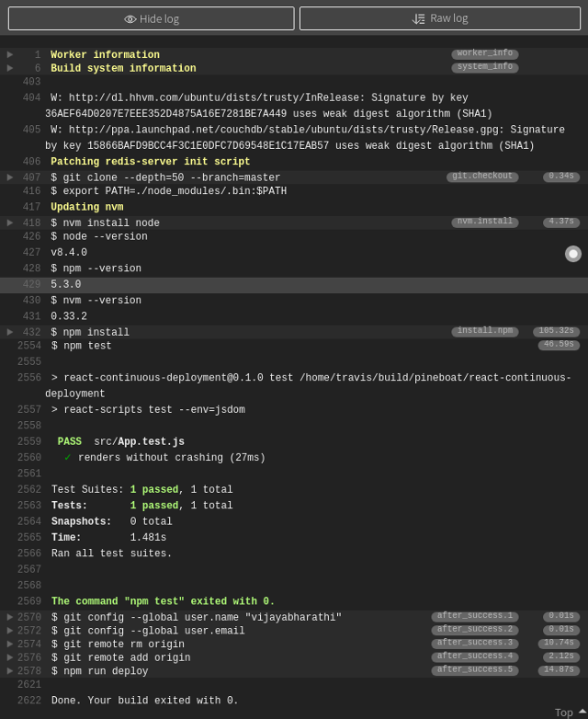Expand the git config user.name fold
This screenshot has height=719, width=588.
click(x=10, y=617)
